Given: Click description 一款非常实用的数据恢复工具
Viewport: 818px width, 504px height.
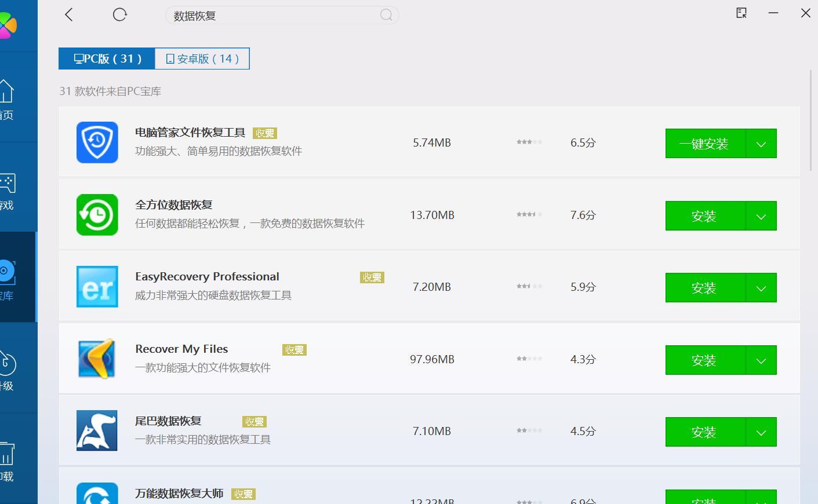Looking at the screenshot, I should pos(203,440).
